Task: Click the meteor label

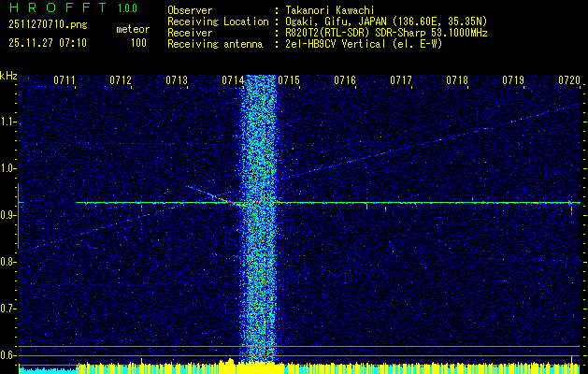Action: coord(133,29)
